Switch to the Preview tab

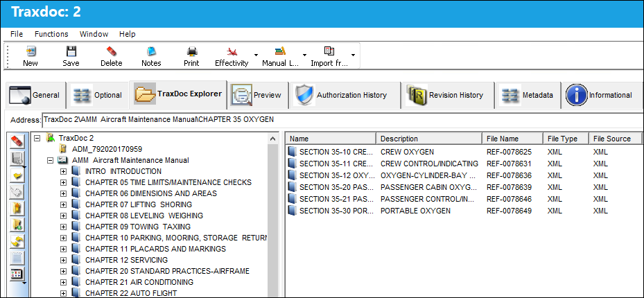[257, 95]
